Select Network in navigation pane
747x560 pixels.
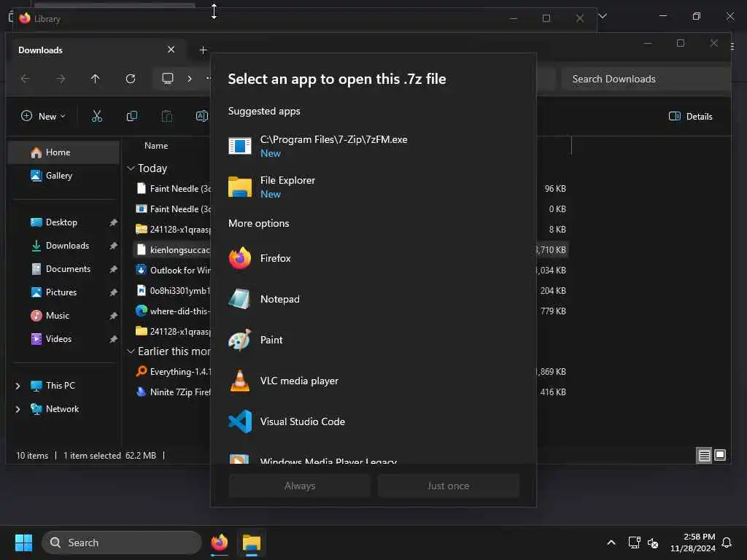(62, 409)
